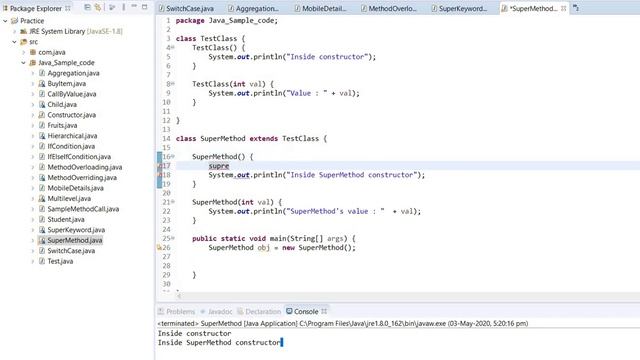The width and height of the screenshot is (640, 360).
Task: Expand Student.java tree node
Action: coord(33,220)
